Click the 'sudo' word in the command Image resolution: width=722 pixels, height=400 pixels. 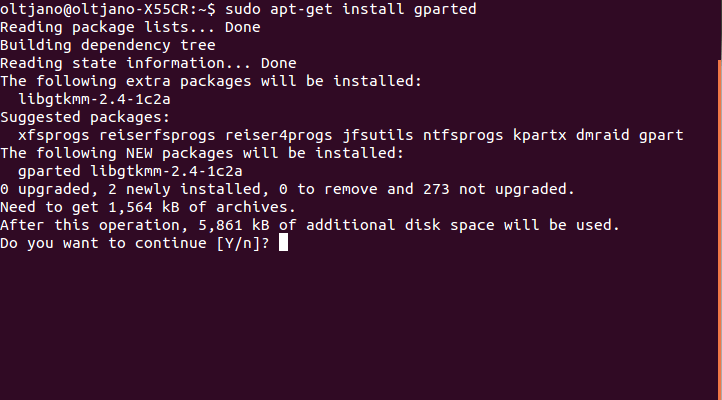coord(243,9)
